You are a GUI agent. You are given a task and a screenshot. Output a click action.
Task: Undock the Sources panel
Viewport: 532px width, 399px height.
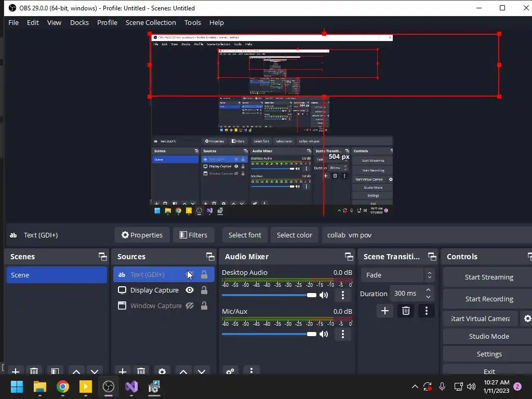tap(210, 257)
